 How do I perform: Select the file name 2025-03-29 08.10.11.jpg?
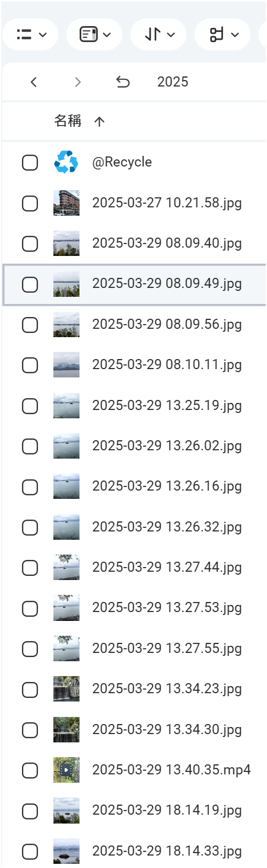167,365
